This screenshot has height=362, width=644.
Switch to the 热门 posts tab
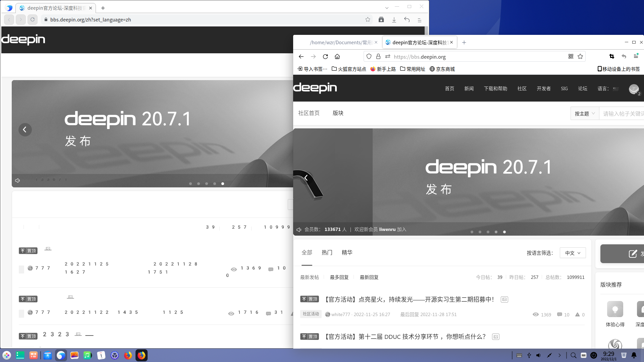click(327, 252)
